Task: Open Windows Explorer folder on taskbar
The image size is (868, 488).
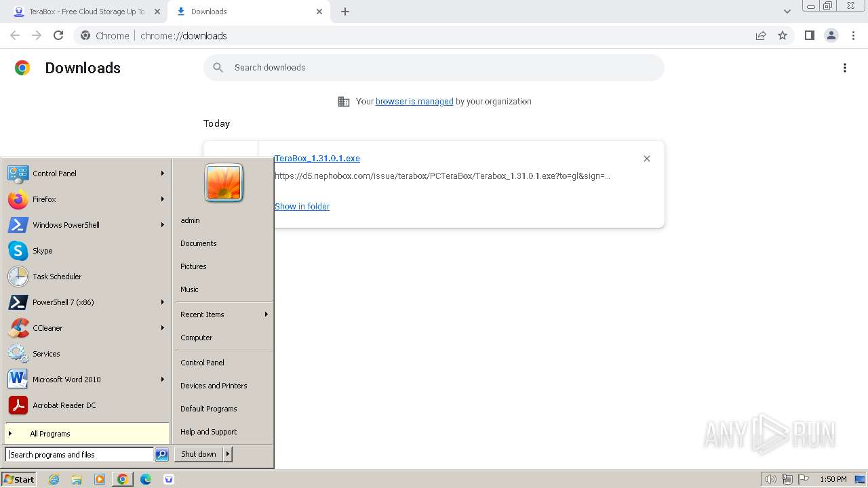Action: click(x=77, y=479)
